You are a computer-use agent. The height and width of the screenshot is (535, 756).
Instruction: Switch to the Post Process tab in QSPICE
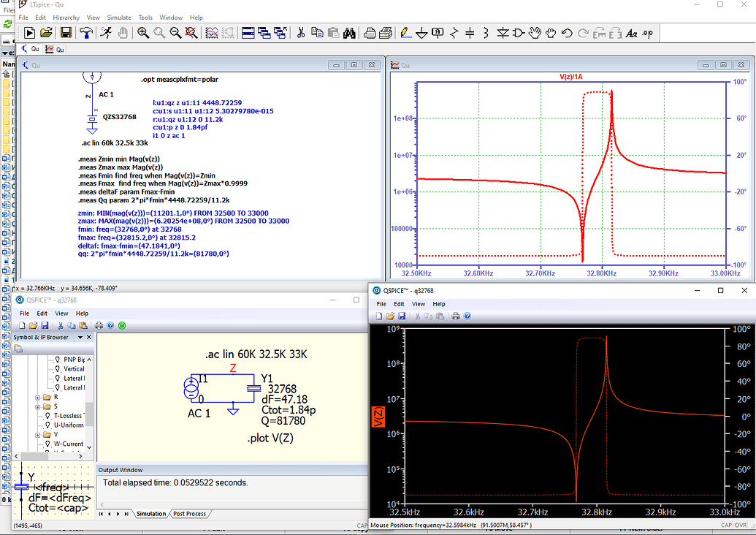point(188,513)
